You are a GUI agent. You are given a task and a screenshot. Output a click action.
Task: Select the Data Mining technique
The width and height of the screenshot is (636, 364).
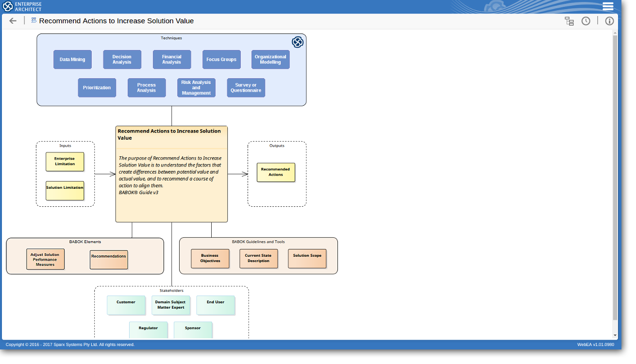[72, 60]
